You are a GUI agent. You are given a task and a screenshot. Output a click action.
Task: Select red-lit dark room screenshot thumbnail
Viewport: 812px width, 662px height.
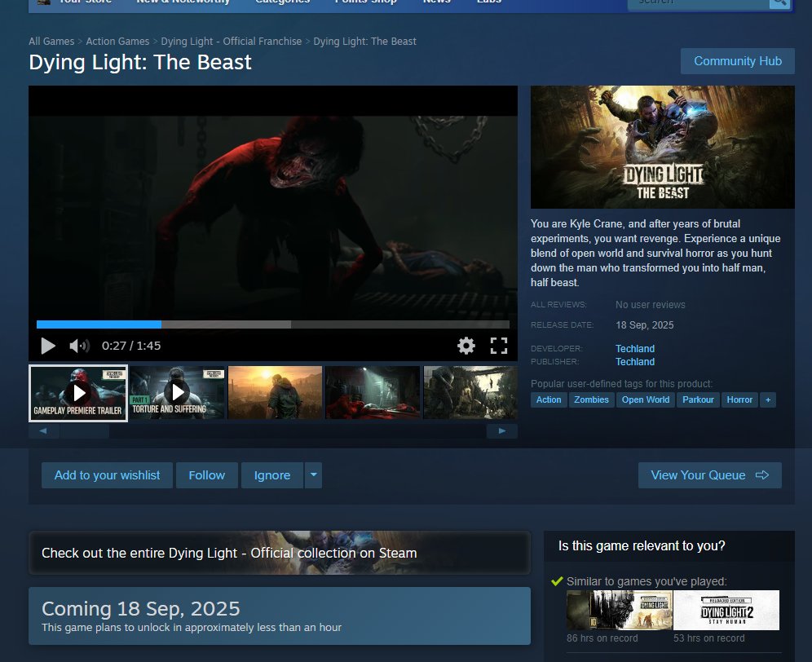pos(373,392)
